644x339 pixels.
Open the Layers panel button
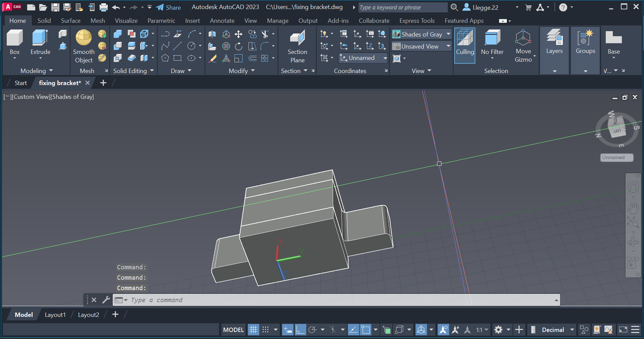[x=554, y=50]
